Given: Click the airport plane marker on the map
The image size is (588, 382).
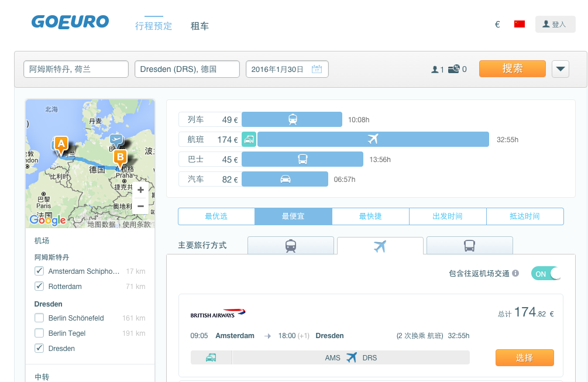Looking at the screenshot, I should (116, 140).
